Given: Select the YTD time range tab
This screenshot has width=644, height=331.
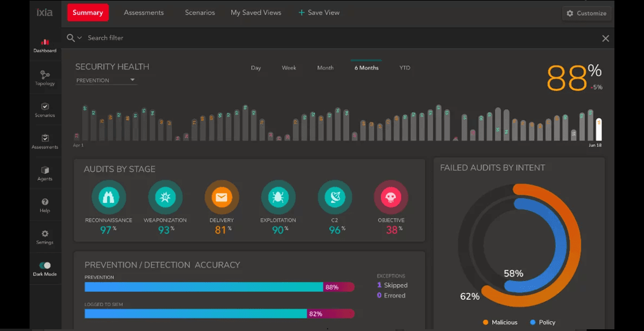Looking at the screenshot, I should point(405,68).
